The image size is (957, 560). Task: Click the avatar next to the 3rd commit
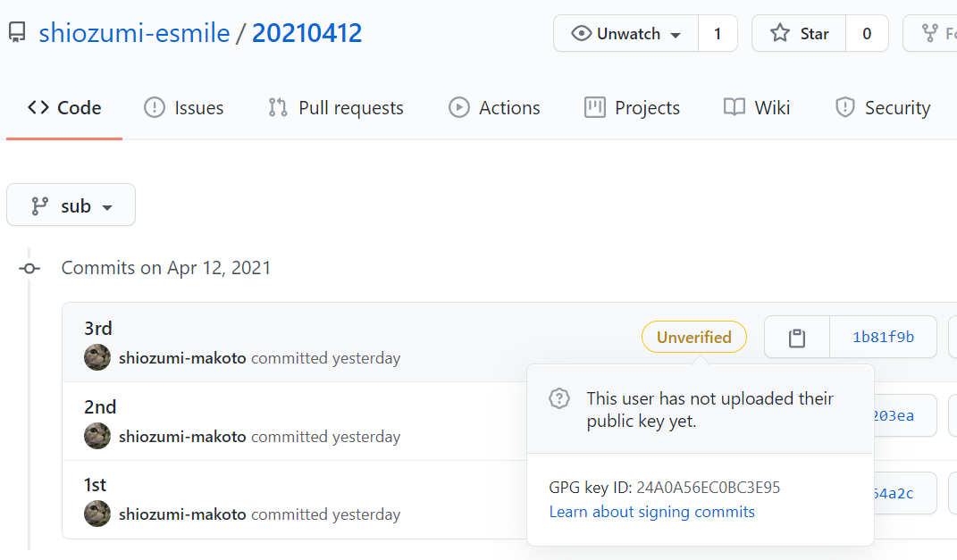pyautogui.click(x=97, y=357)
